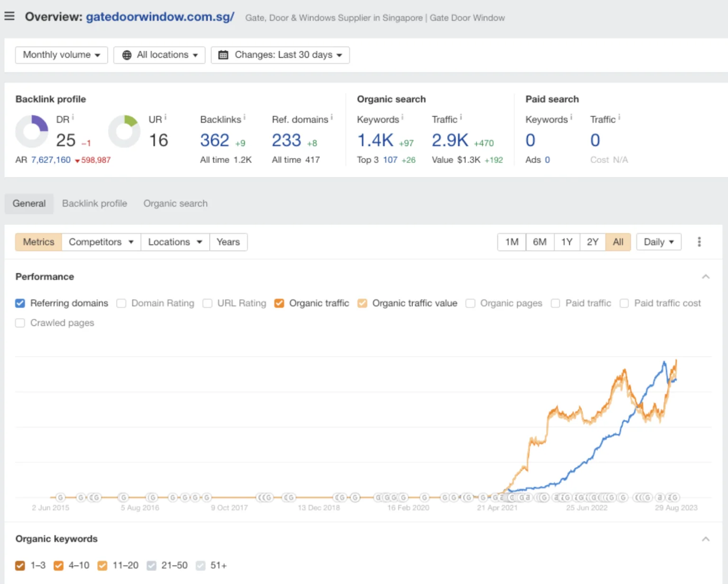
Task: Click the DR info icon
Action: click(x=73, y=117)
